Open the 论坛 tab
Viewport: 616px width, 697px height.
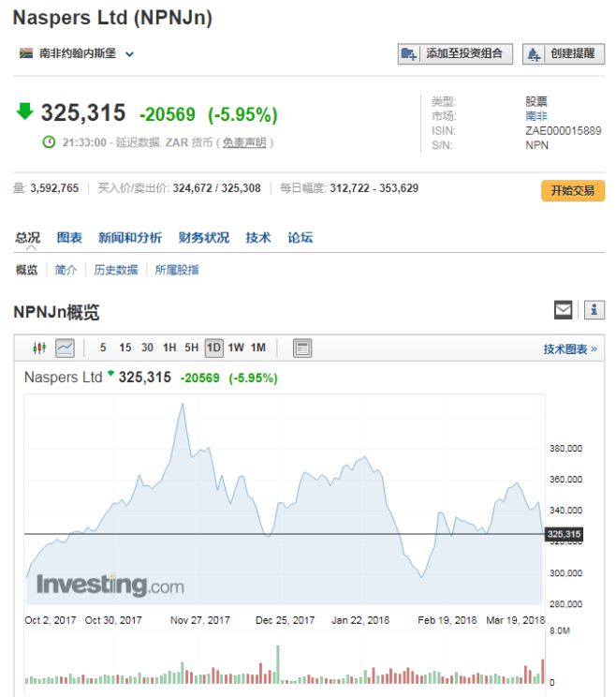pyautogui.click(x=301, y=237)
